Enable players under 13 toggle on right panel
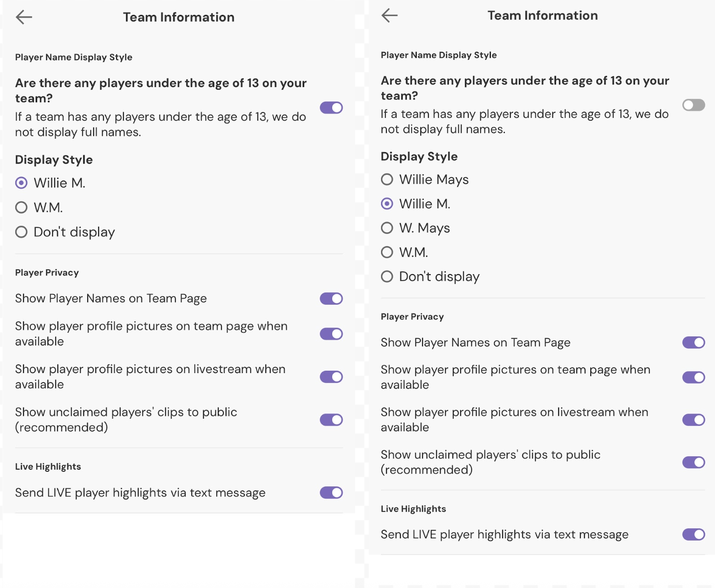 tap(693, 105)
